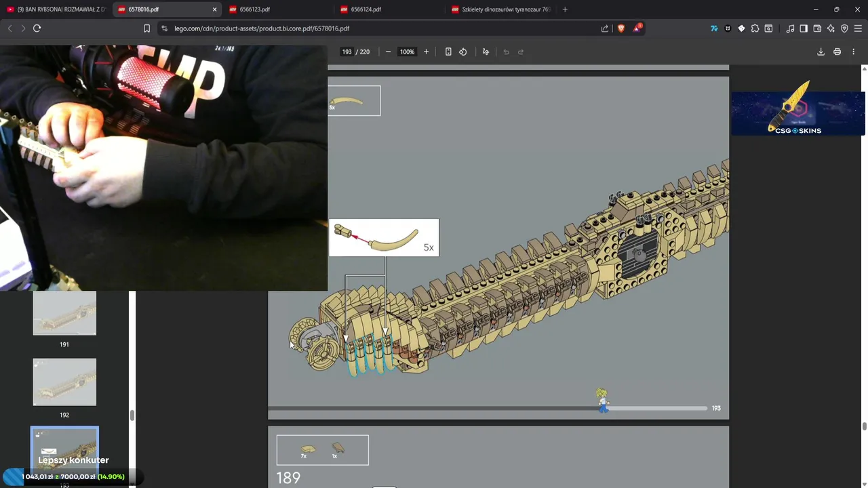Rotate the PDF counterclockwise
The image size is (868, 488).
click(463, 52)
